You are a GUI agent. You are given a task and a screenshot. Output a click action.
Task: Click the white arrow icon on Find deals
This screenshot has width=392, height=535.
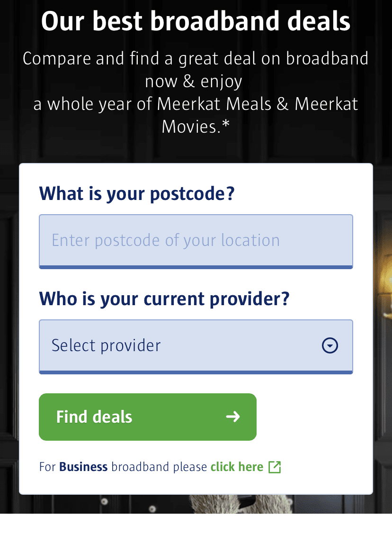233,416
